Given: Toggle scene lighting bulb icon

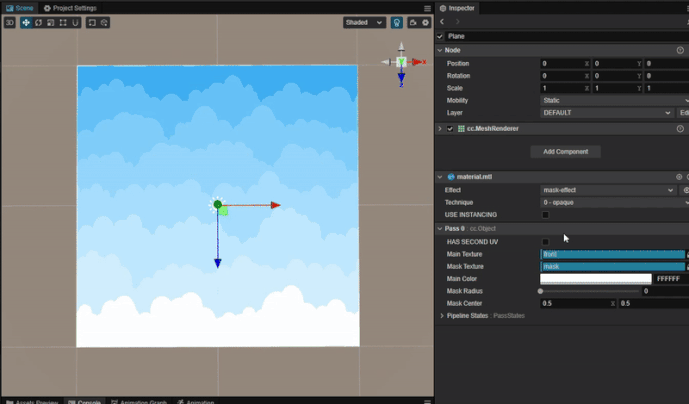Looking at the screenshot, I should pos(397,22).
